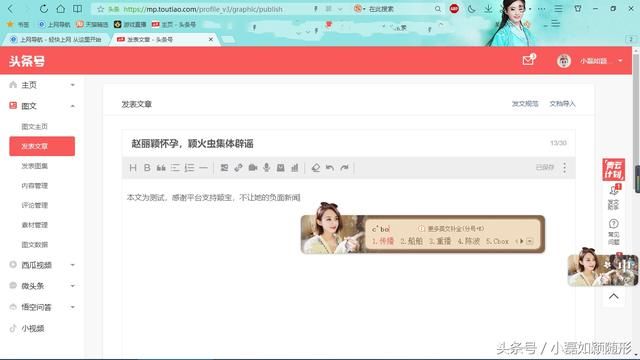Close the 发表文章 browser tab
Viewport: 640px width, 360px height.
(x=211, y=39)
